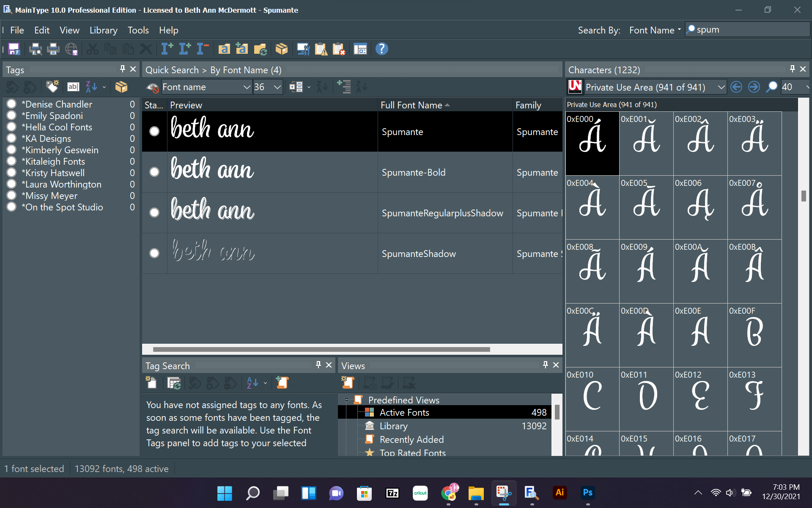Screen dimensions: 812x508
Task: Click the Synchronize folder icon in toolbar
Action: click(260, 49)
